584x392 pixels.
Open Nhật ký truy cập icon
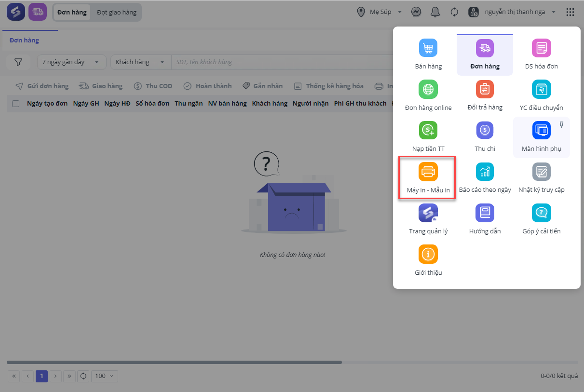click(x=542, y=171)
